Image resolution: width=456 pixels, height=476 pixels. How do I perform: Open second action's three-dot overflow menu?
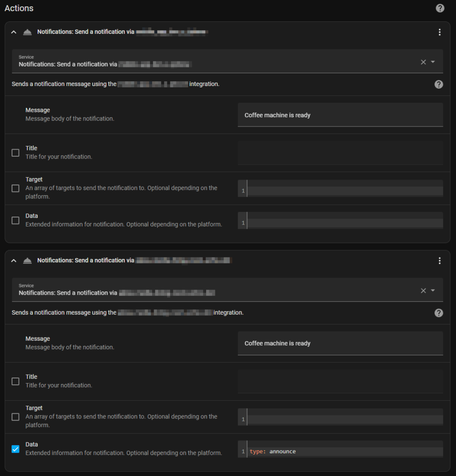point(439,261)
